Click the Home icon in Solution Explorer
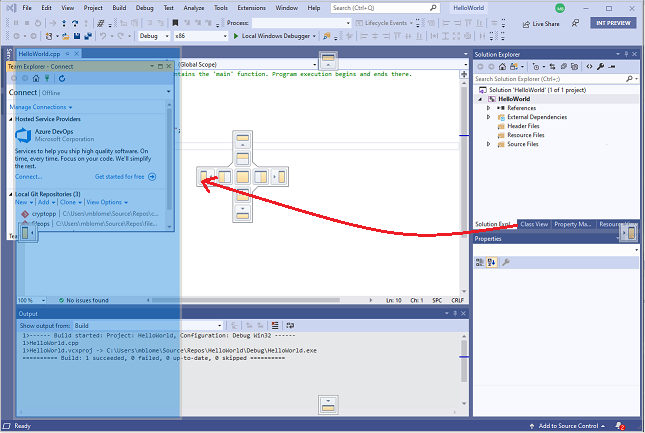The width and height of the screenshot is (645, 433). click(502, 67)
